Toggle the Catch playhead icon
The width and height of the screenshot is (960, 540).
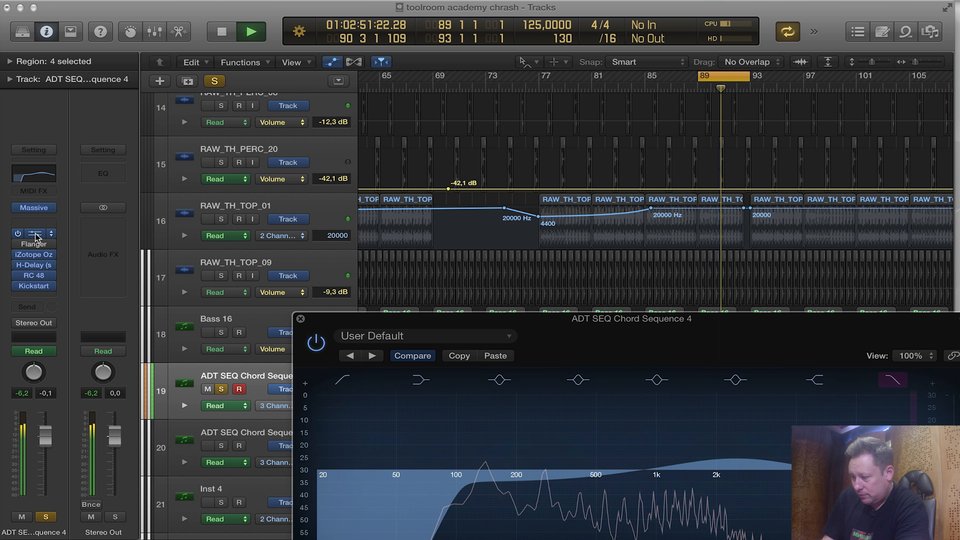click(x=381, y=62)
